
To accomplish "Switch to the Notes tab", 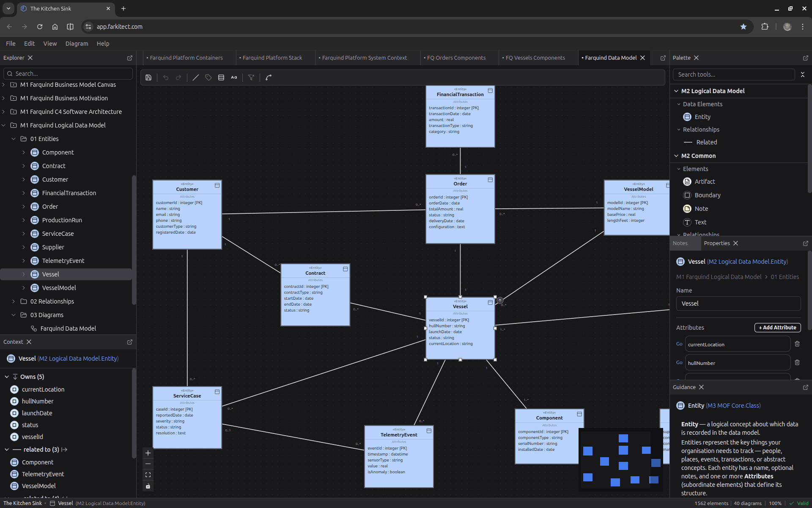I will coord(680,243).
